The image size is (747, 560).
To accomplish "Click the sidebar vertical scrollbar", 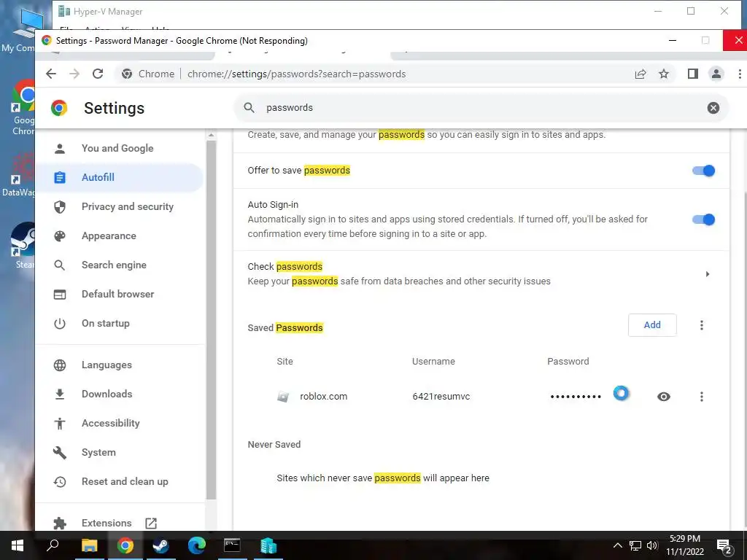I will (211, 319).
